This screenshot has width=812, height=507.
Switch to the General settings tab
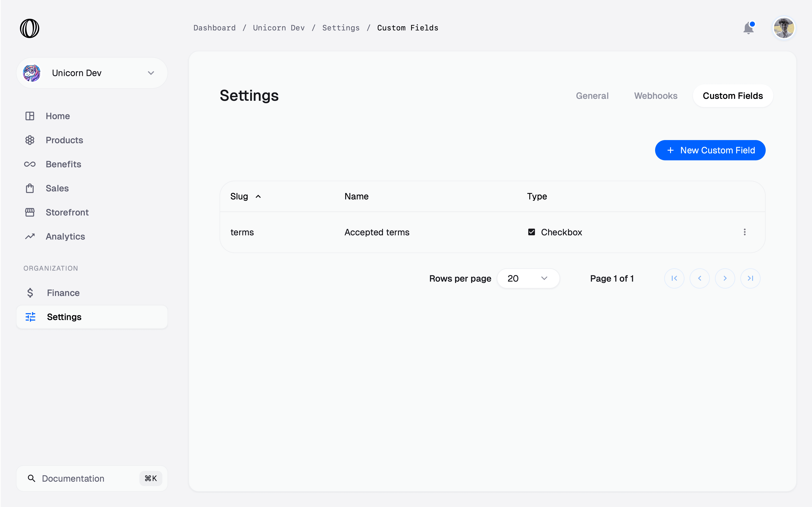click(x=592, y=96)
